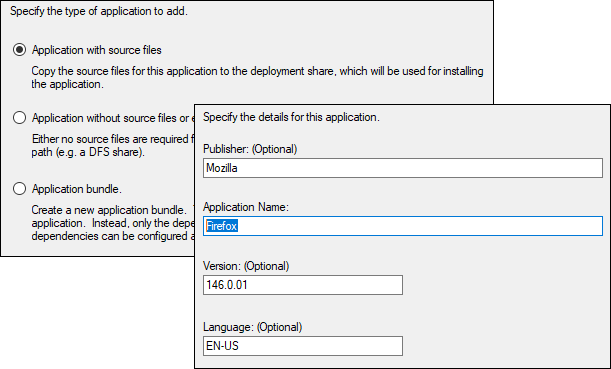Click the 'Create a new application bundle' description

[113, 223]
